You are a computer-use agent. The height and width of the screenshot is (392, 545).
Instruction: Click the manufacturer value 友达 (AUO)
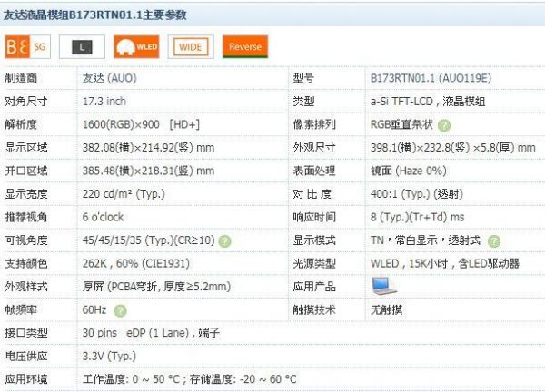[109, 78]
